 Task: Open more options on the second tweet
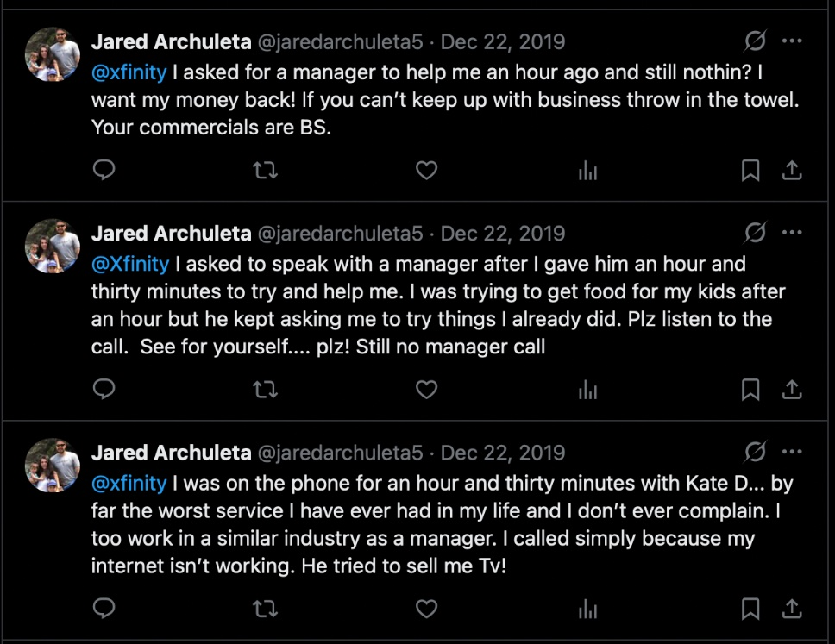point(792,233)
